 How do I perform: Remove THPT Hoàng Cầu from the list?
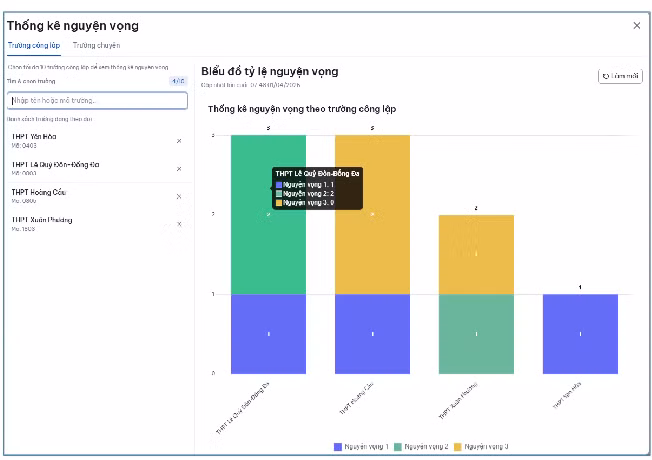pyautogui.click(x=179, y=196)
